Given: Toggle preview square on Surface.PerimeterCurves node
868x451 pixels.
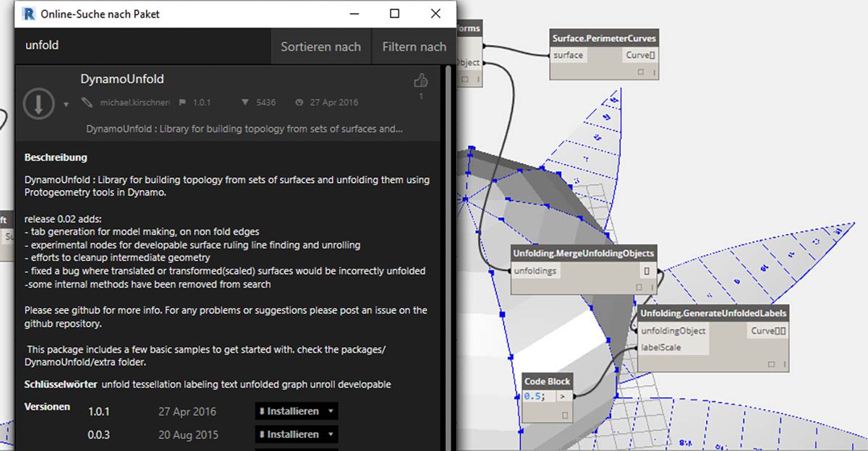Looking at the screenshot, I should pos(640,72).
